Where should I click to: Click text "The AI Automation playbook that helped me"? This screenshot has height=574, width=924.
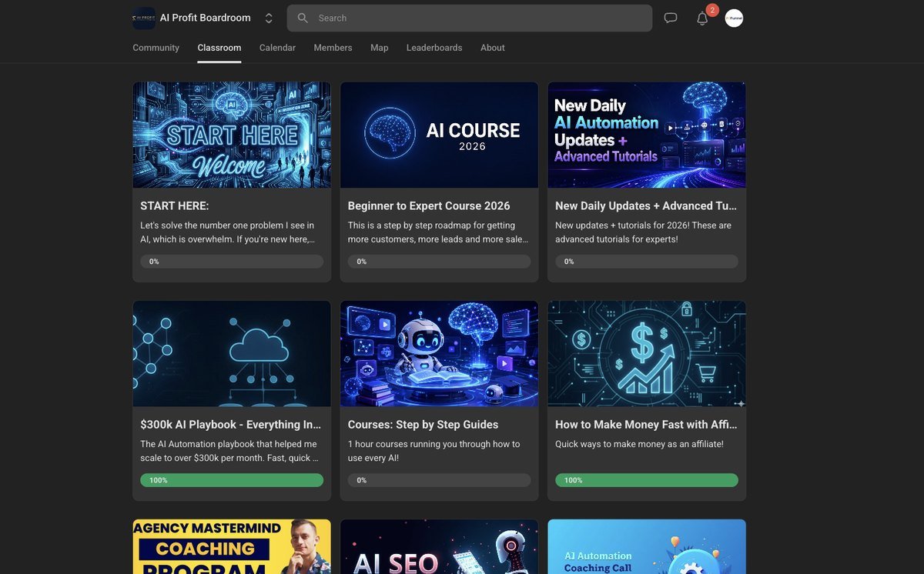pyautogui.click(x=229, y=444)
